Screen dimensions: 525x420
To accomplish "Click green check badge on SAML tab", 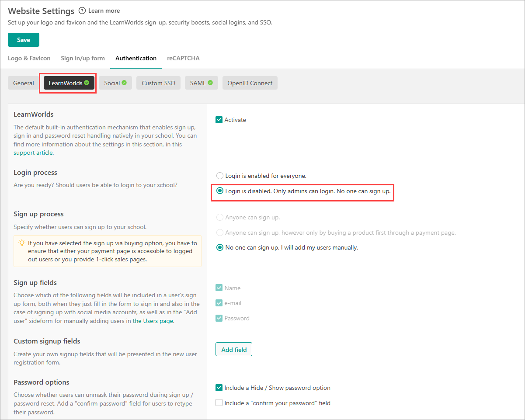I will point(210,83).
